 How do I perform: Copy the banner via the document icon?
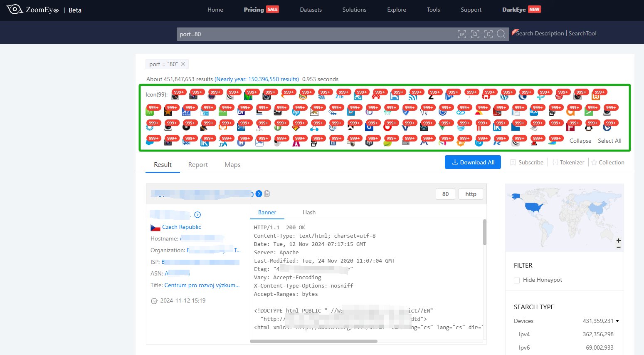(267, 194)
